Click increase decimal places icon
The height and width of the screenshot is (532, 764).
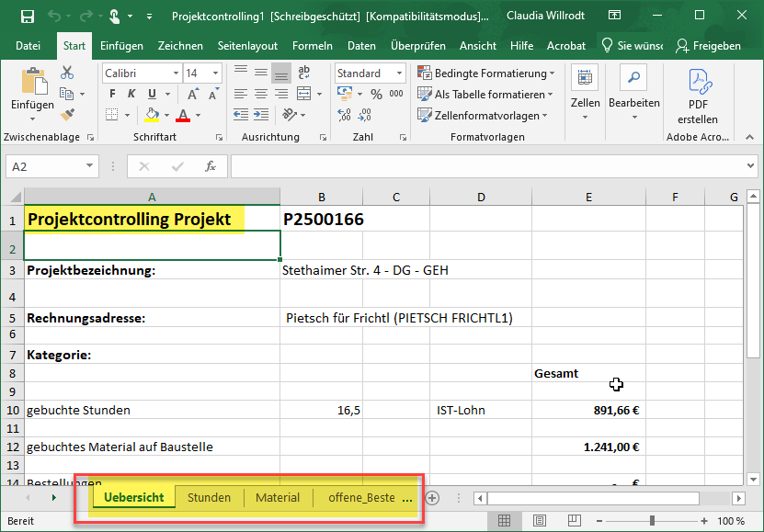pyautogui.click(x=344, y=115)
